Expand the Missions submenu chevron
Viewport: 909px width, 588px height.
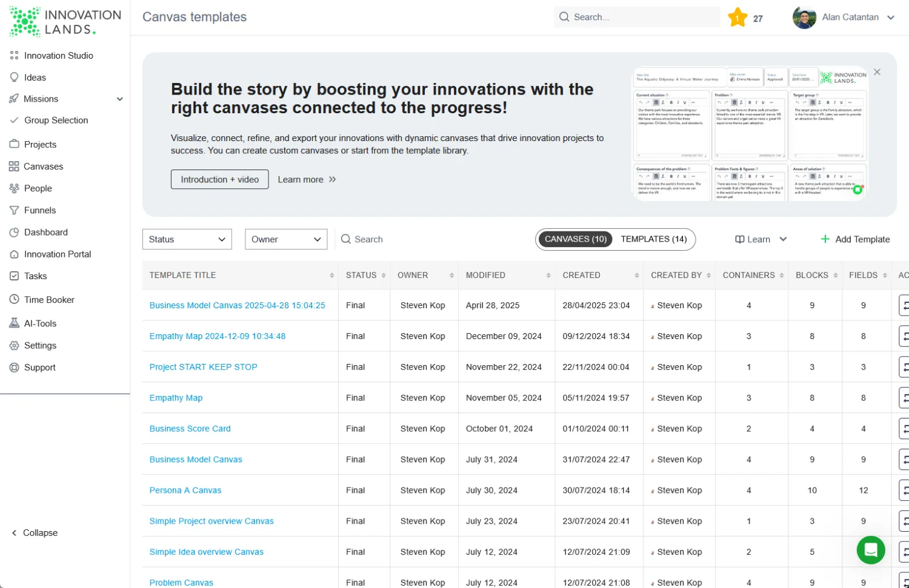tap(120, 99)
